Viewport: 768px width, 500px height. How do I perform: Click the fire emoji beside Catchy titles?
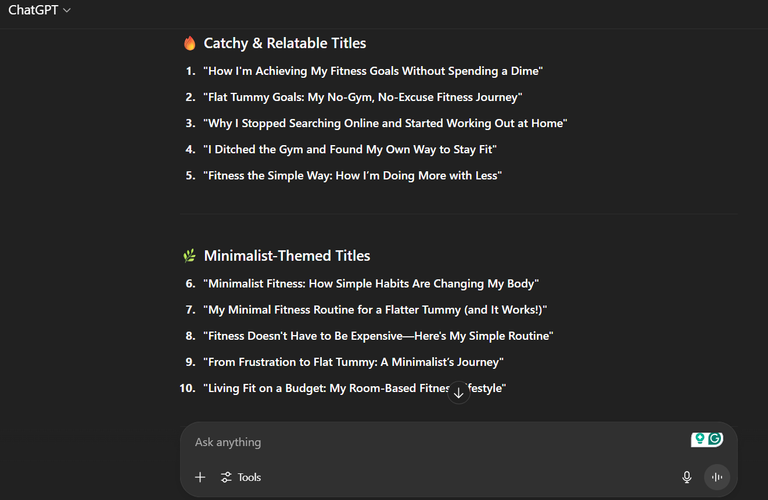tap(190, 43)
